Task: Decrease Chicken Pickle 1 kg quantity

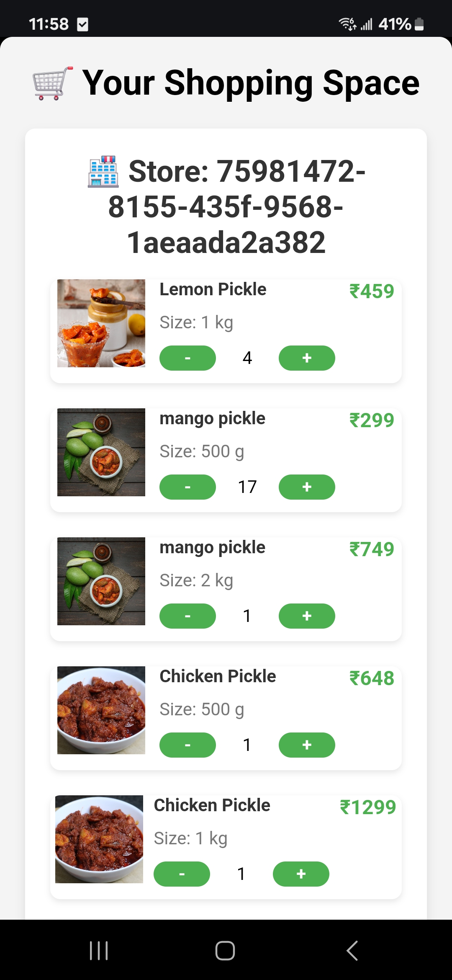Action: [182, 874]
